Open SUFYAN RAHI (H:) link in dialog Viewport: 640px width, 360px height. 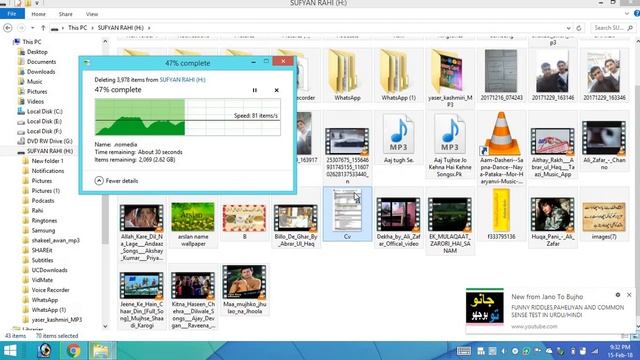pos(182,80)
